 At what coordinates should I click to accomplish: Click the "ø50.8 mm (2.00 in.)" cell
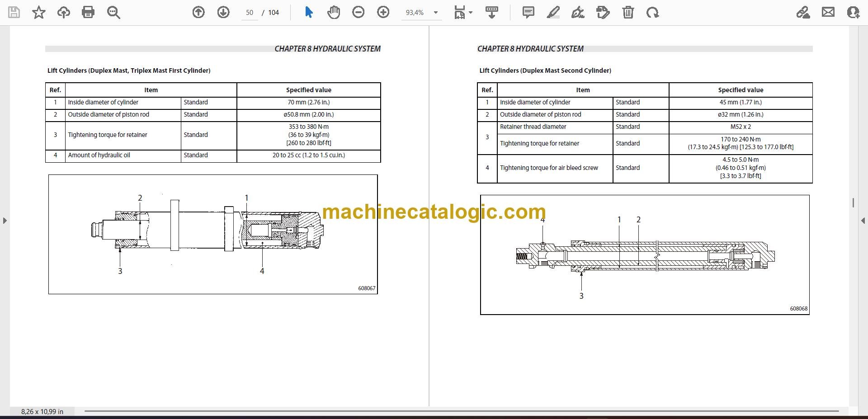[x=309, y=114]
